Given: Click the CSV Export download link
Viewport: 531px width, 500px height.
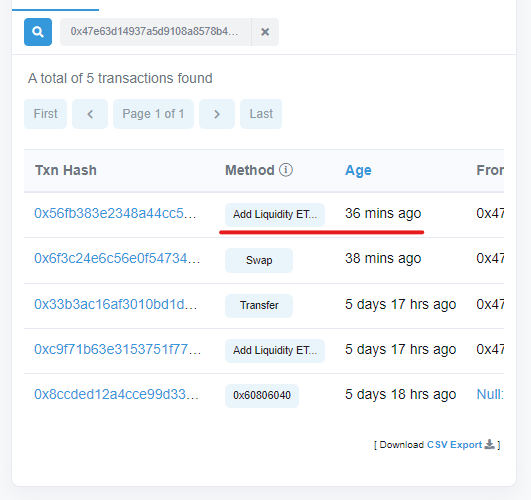Looking at the screenshot, I should click(x=454, y=445).
